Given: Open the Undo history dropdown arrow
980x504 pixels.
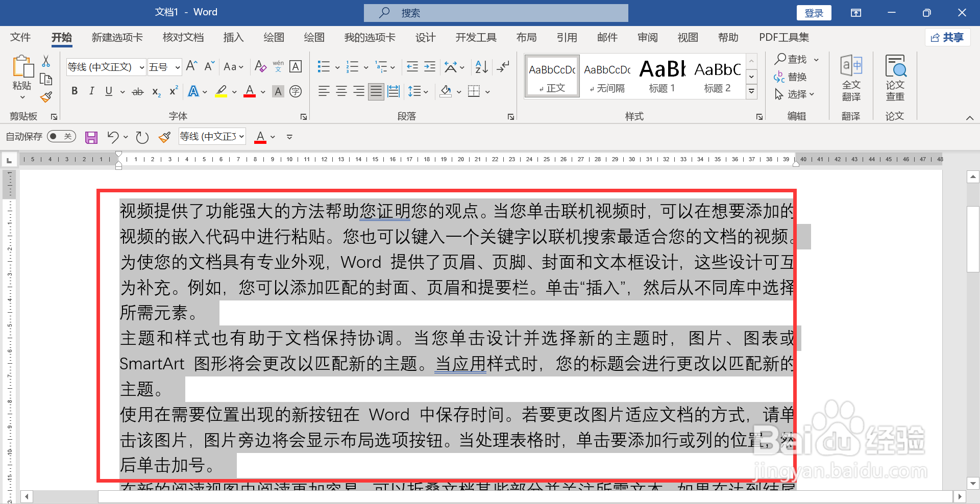Looking at the screenshot, I should (126, 137).
